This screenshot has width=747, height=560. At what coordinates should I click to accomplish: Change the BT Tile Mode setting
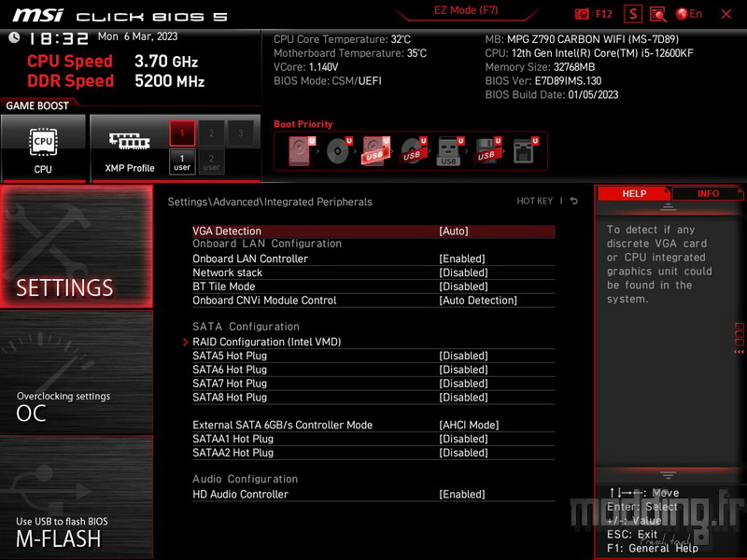pos(373,287)
